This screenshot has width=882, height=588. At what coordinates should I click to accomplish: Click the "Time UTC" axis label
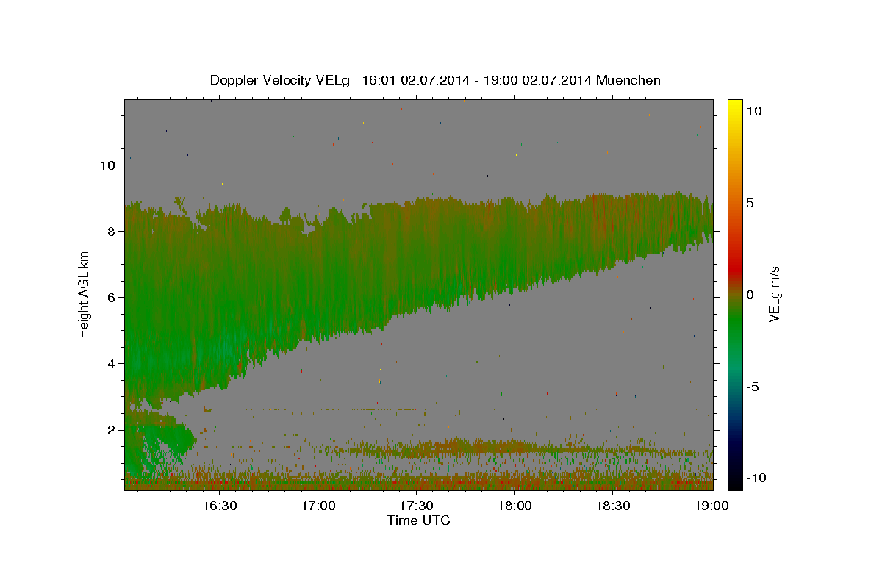tap(418, 520)
